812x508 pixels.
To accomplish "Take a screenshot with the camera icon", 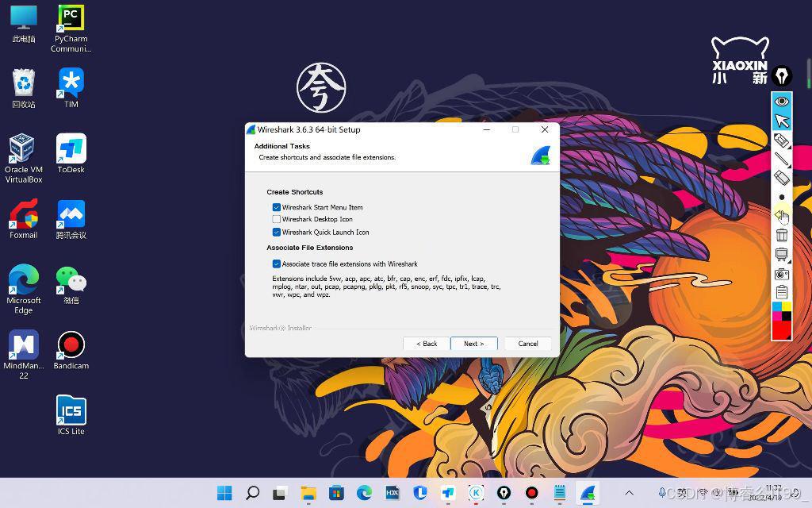I will tap(781, 274).
